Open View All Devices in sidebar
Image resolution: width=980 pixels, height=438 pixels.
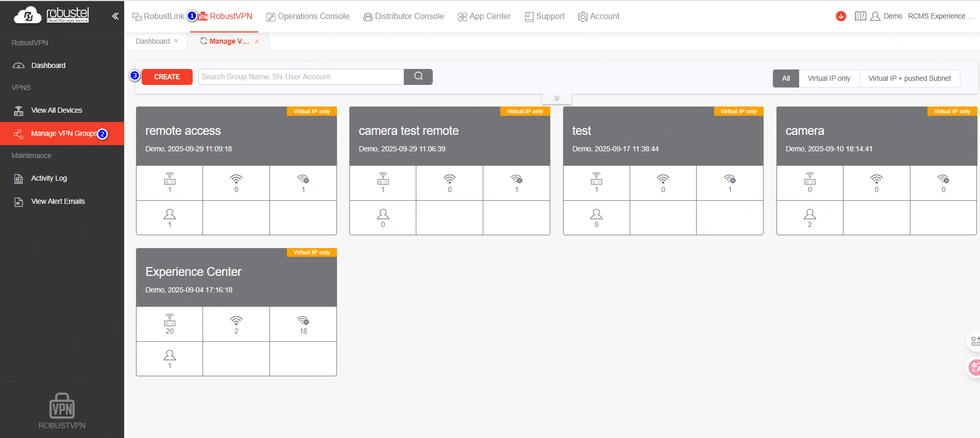[x=57, y=110]
